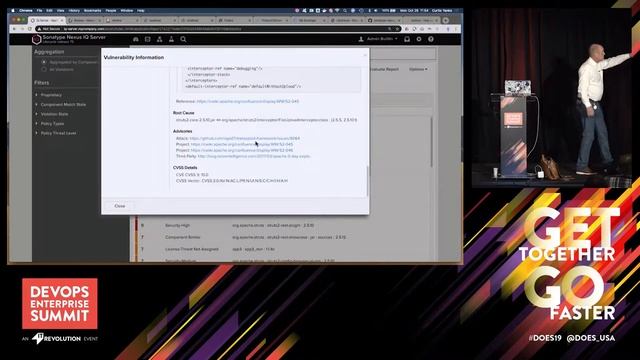
Task: Switch to the first IQ Server tab
Action: click(x=47, y=20)
